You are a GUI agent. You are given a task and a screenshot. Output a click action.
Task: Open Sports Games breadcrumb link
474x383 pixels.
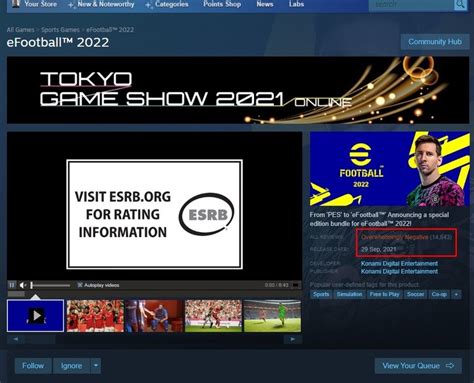click(x=60, y=30)
